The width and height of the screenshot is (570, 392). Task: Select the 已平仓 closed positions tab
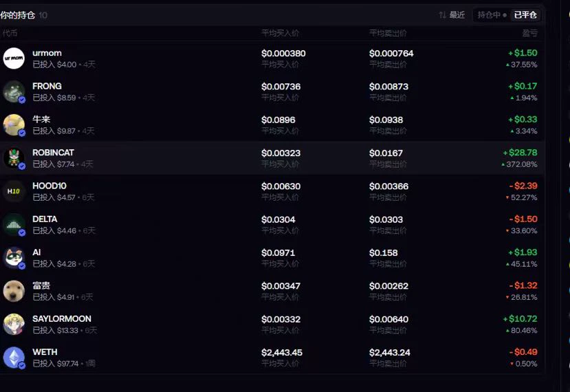tap(525, 15)
